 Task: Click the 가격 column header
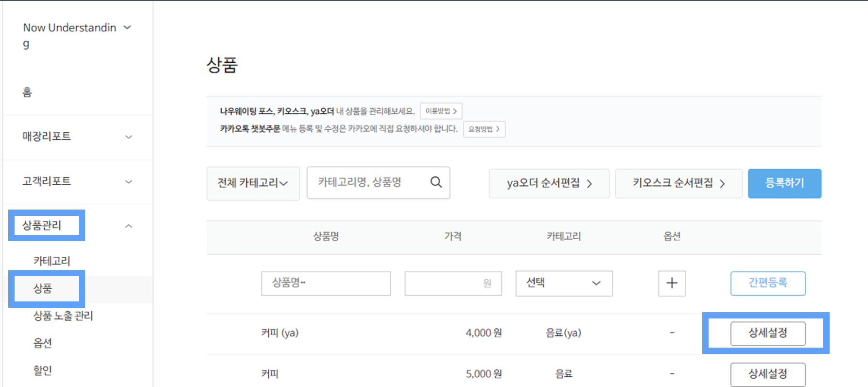click(x=453, y=236)
